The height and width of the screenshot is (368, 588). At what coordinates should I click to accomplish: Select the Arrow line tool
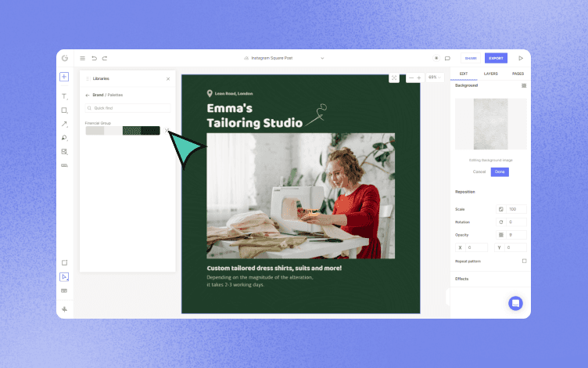64,124
